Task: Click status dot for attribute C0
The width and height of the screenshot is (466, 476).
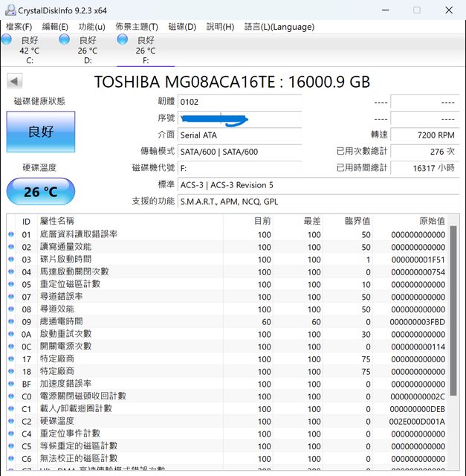Action: coord(11,396)
